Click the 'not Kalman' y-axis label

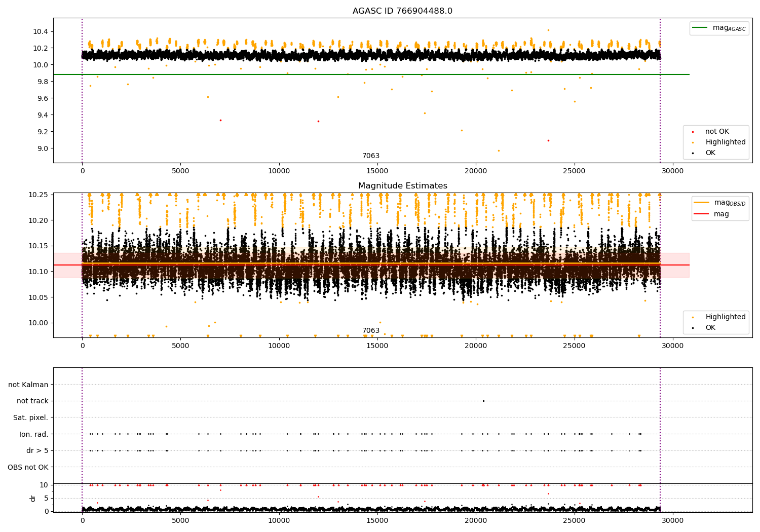(28, 385)
